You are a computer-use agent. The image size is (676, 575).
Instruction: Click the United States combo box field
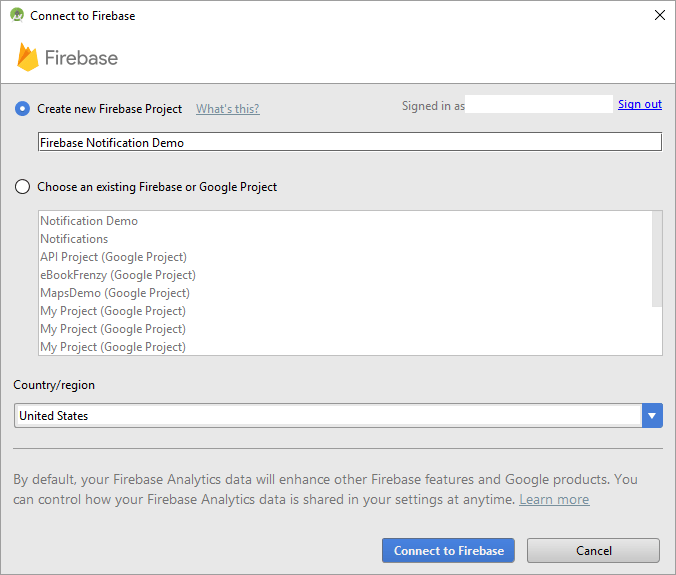[x=327, y=416]
